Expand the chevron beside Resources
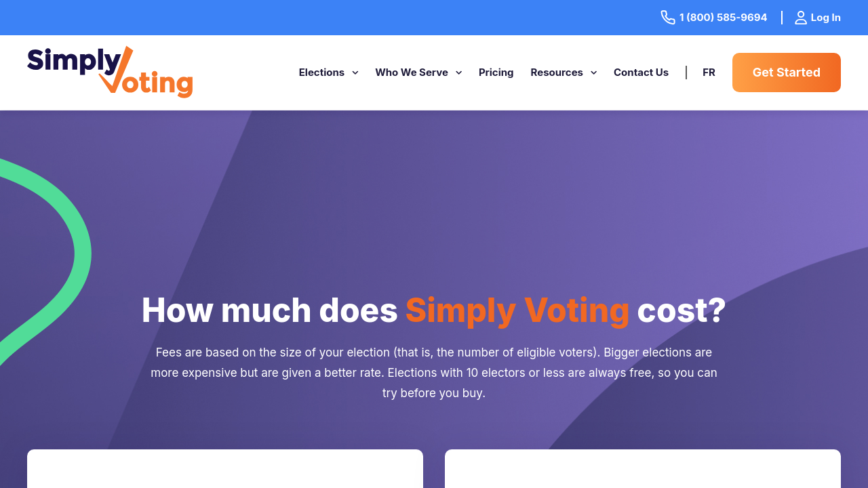 [x=594, y=73]
